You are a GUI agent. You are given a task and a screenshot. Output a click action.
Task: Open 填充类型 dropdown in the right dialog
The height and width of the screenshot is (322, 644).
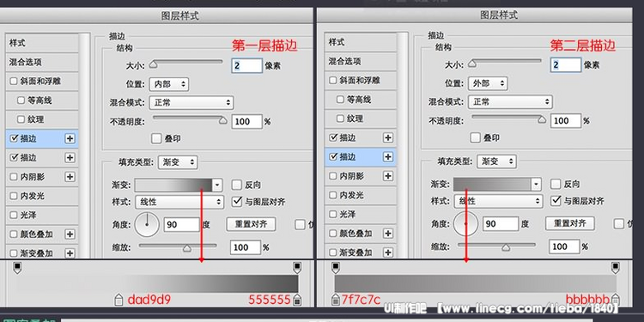(x=496, y=161)
